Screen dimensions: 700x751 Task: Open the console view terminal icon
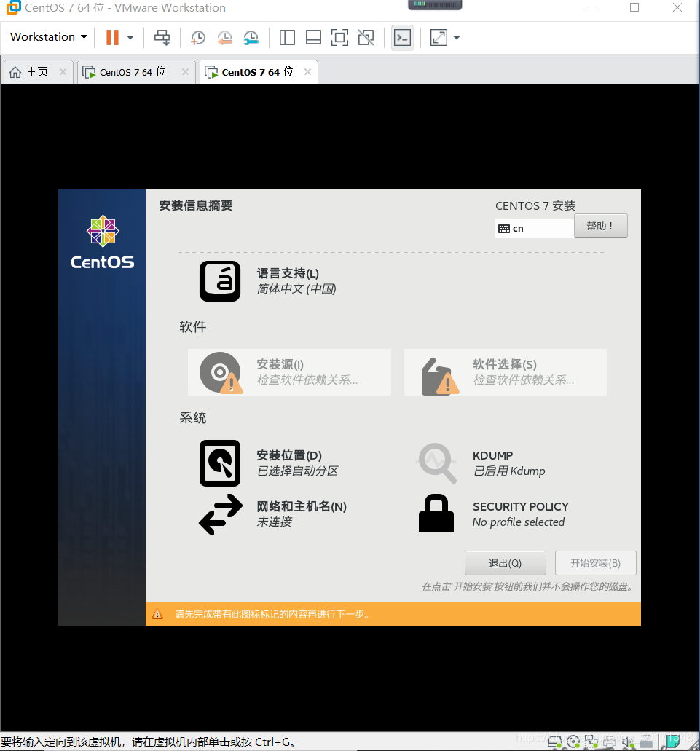pyautogui.click(x=402, y=37)
